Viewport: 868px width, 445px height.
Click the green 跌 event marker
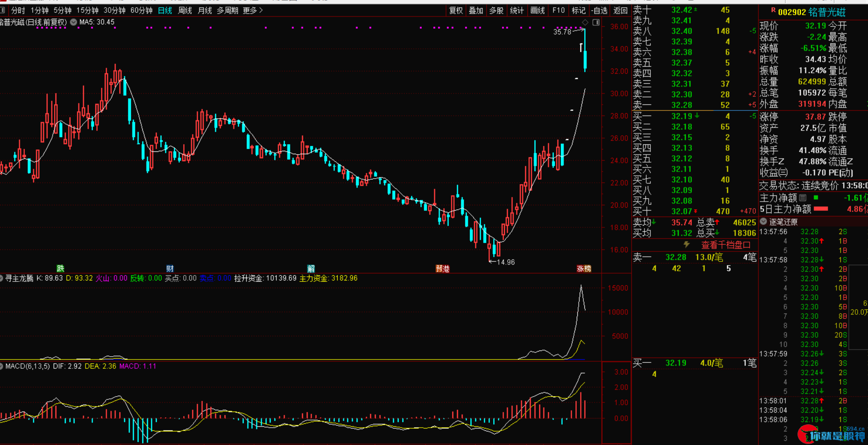coord(60,268)
